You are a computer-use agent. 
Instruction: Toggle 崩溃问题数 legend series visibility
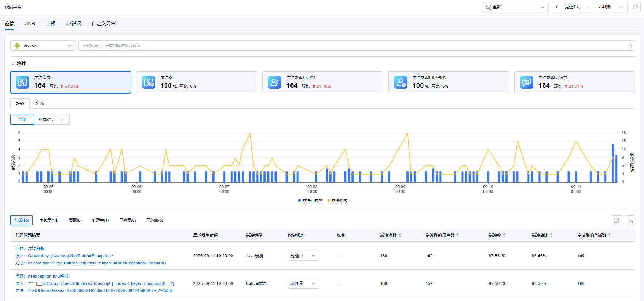pos(310,201)
